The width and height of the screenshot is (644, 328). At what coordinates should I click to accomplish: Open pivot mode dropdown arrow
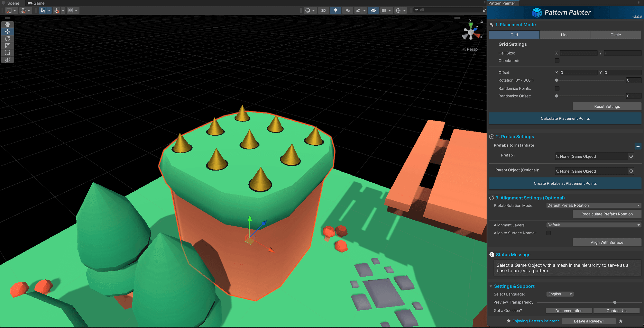pos(15,10)
